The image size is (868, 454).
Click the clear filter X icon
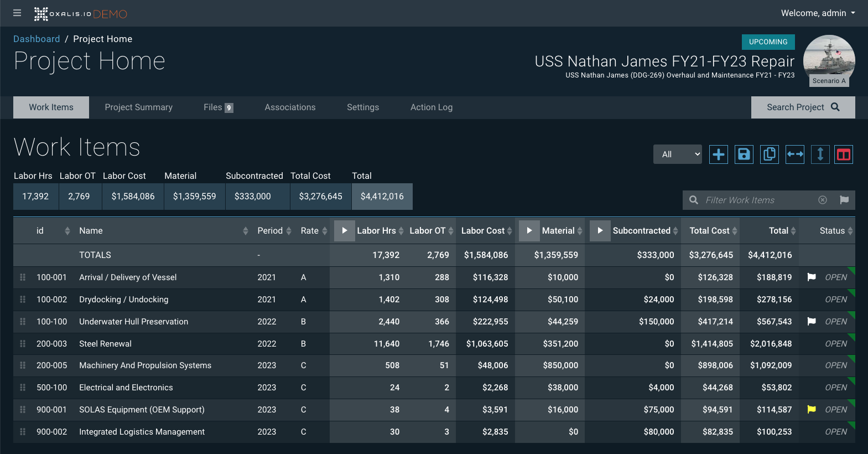click(823, 200)
